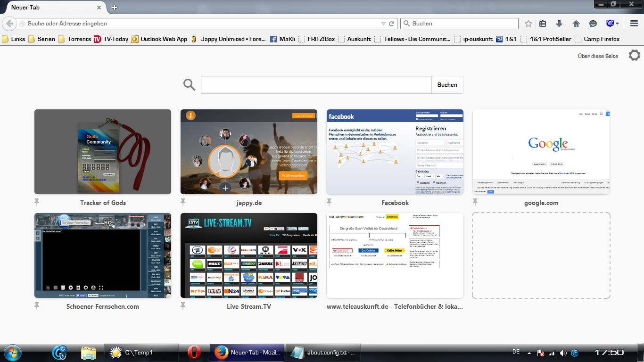This screenshot has width=644, height=362.
Task: Pin the Tracker of Gods tile
Action: (37, 202)
